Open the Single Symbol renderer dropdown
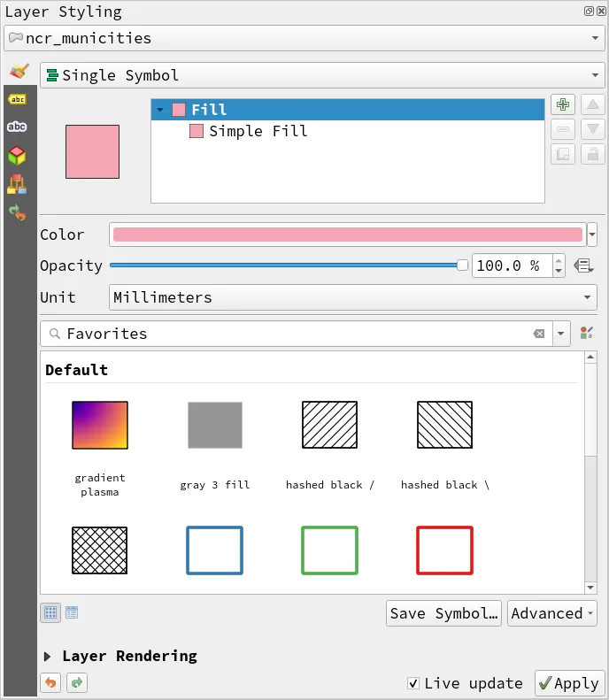The width and height of the screenshot is (609, 700). point(322,75)
